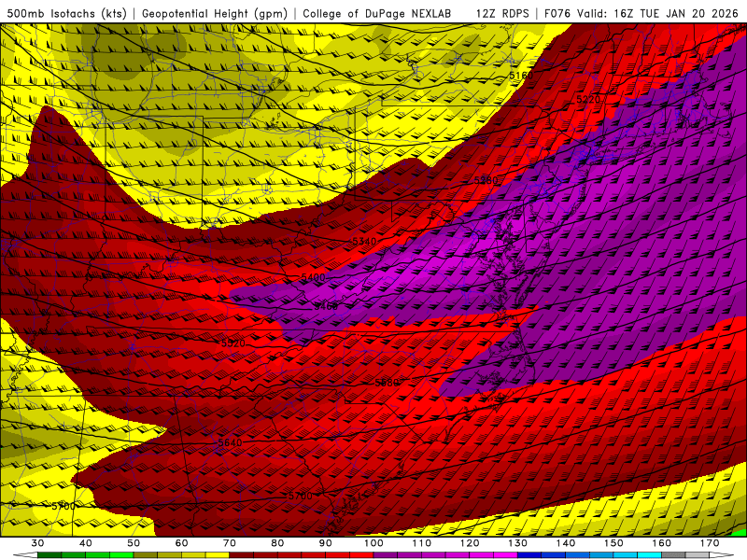Click the "500mb Isotachs (kts)" title text
Screen dimensions: 747x560
tap(66, 13)
